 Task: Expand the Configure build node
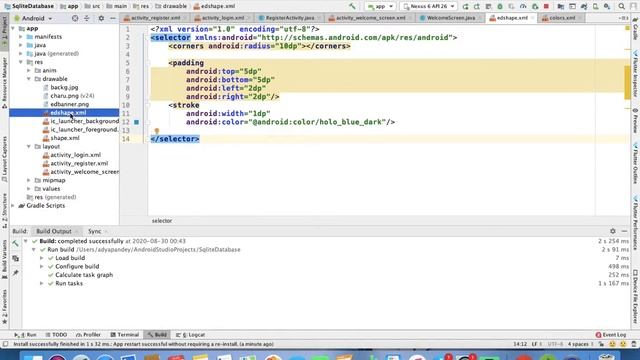[41, 267]
